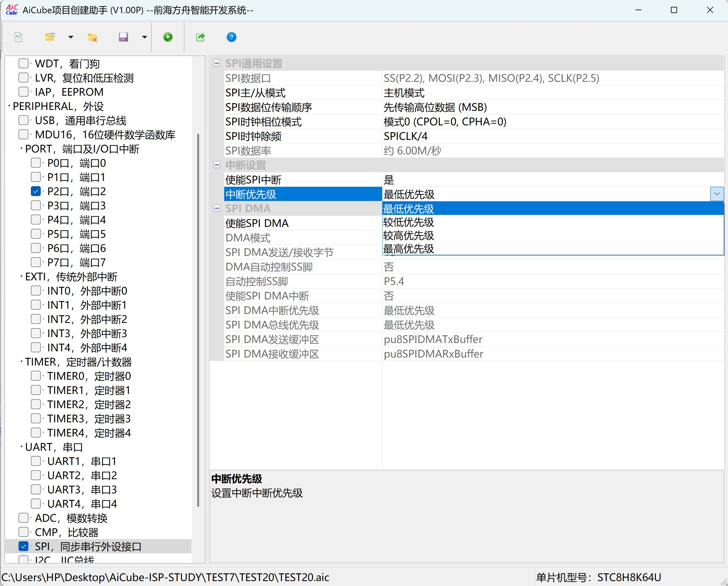Screen dimensions: 728x586
Task: Collapse the SPI DMA section
Action: pyautogui.click(x=217, y=208)
